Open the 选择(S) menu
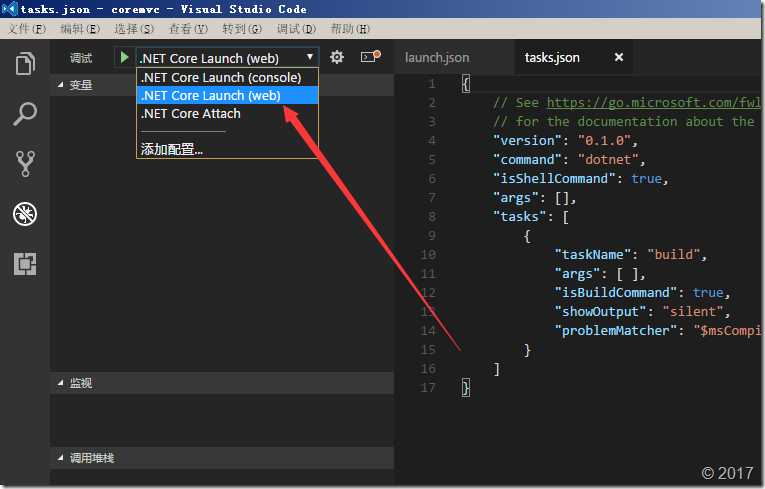This screenshot has height=489, width=765. point(134,29)
